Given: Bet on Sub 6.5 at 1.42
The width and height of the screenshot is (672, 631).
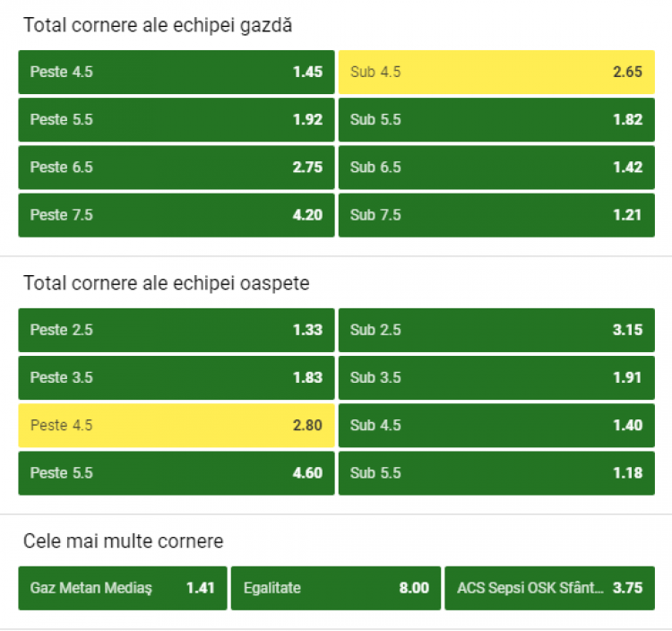Looking at the screenshot, I should 496,167.
